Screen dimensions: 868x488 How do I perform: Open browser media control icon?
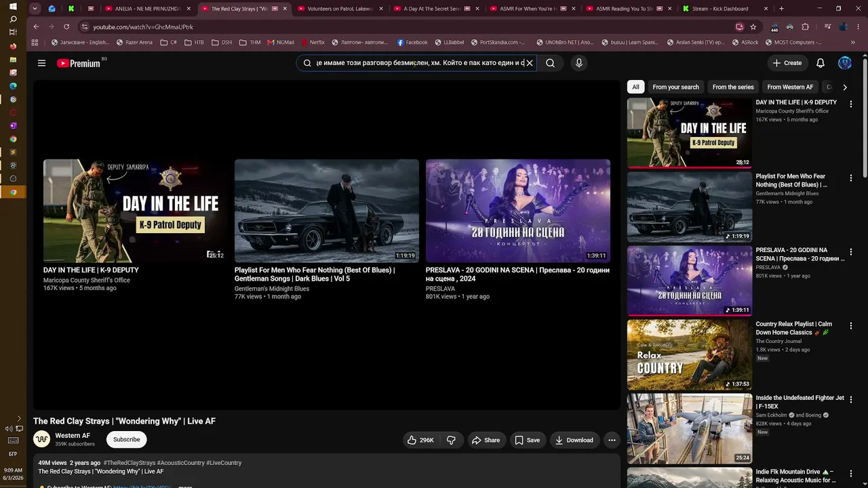828,27
